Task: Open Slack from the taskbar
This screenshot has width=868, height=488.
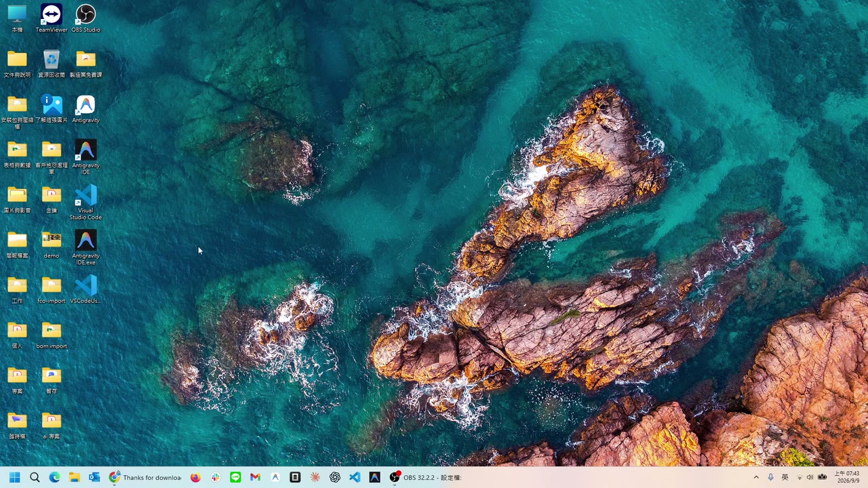Action: point(216,477)
